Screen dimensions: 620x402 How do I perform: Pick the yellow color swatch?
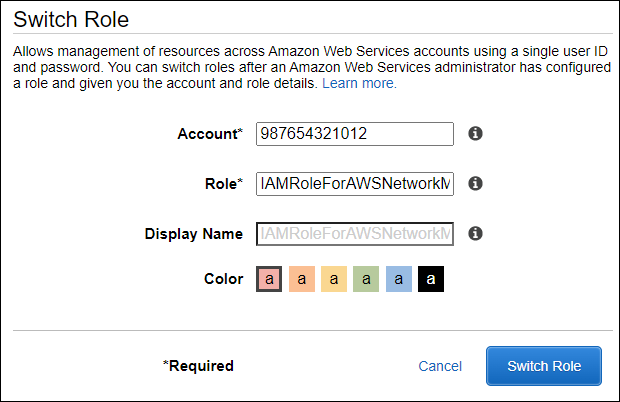pyautogui.click(x=334, y=279)
